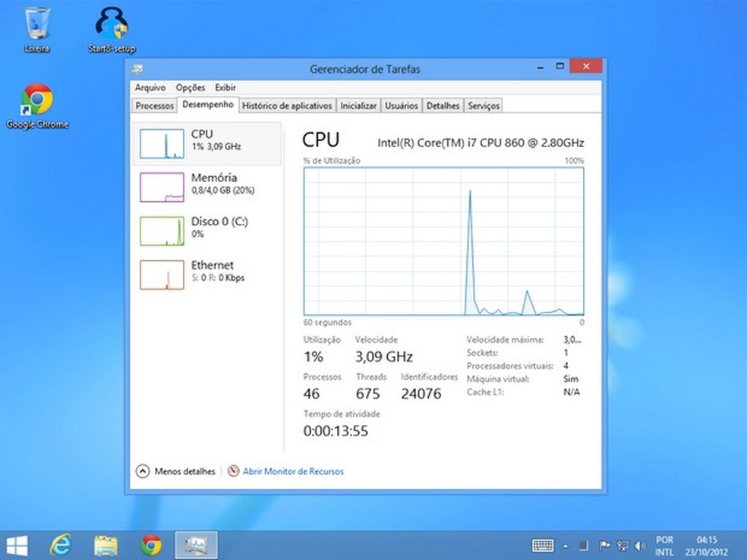Select the Start8-setup desktop icon
Screen dimensions: 747x560
click(112, 30)
